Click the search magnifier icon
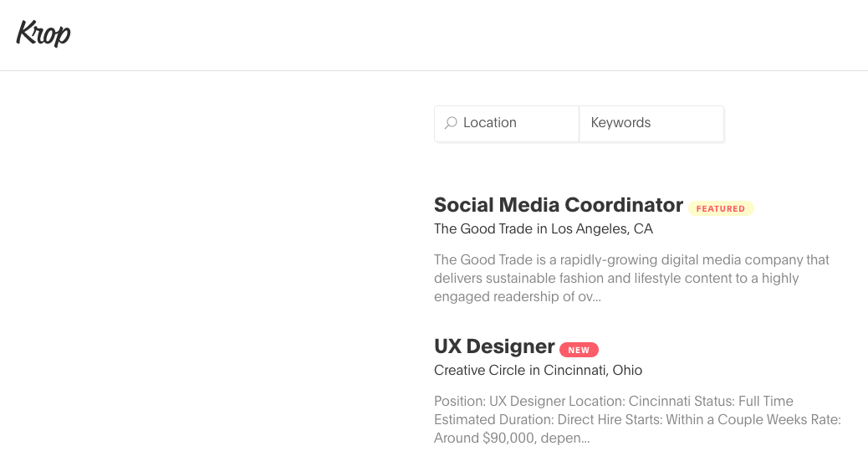Screen dimensions: 868x451 pos(451,123)
